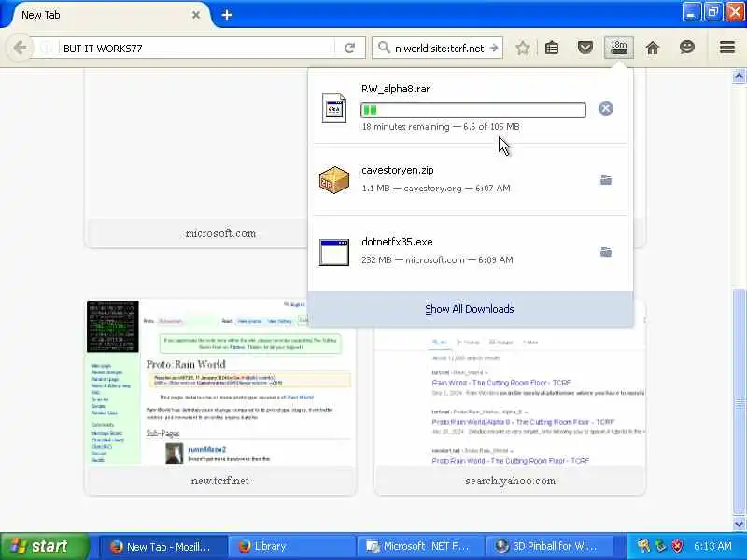Click the system clock showing 6:13 AM
The width and height of the screenshot is (747, 560).
[x=712, y=546]
